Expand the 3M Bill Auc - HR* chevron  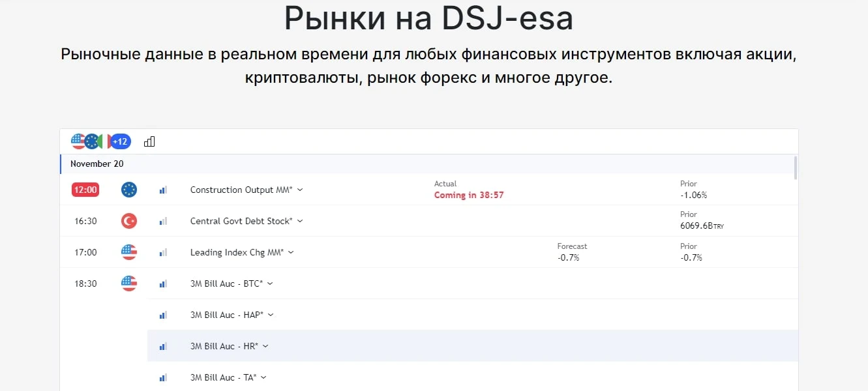[265, 347]
